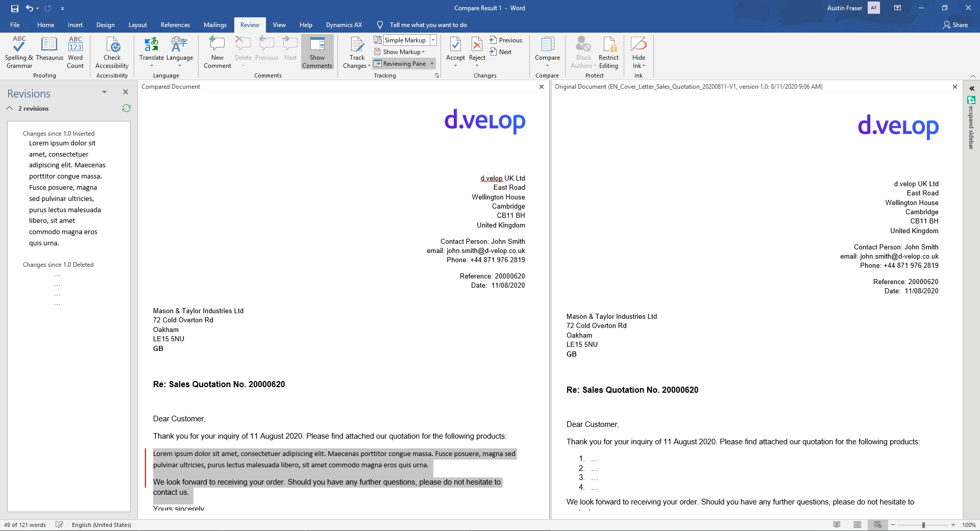
Task: Click the Undo arrow icon
Action: point(30,8)
